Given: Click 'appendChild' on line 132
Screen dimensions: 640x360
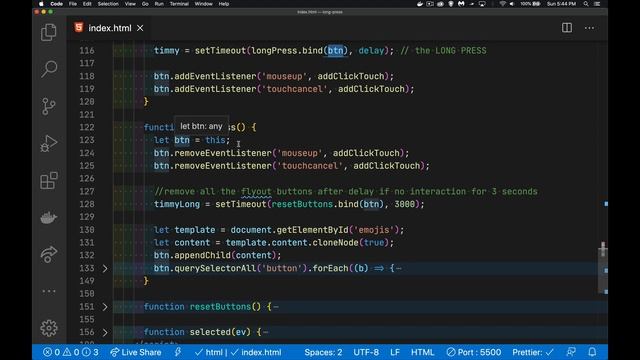Looking at the screenshot, I should [x=202, y=256].
